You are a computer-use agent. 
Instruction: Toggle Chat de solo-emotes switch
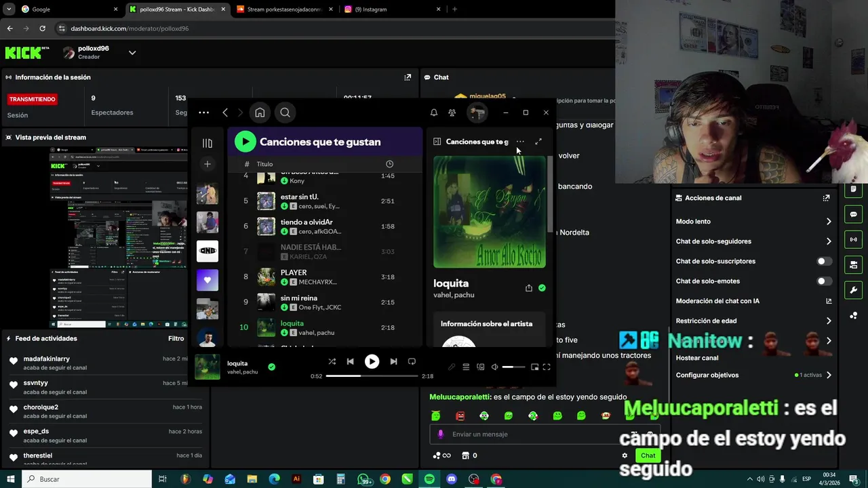click(824, 281)
